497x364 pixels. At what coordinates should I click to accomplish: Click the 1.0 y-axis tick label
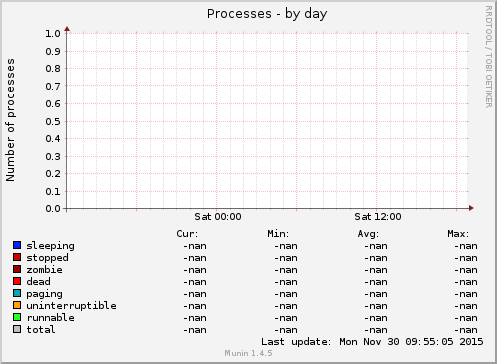pos(53,34)
